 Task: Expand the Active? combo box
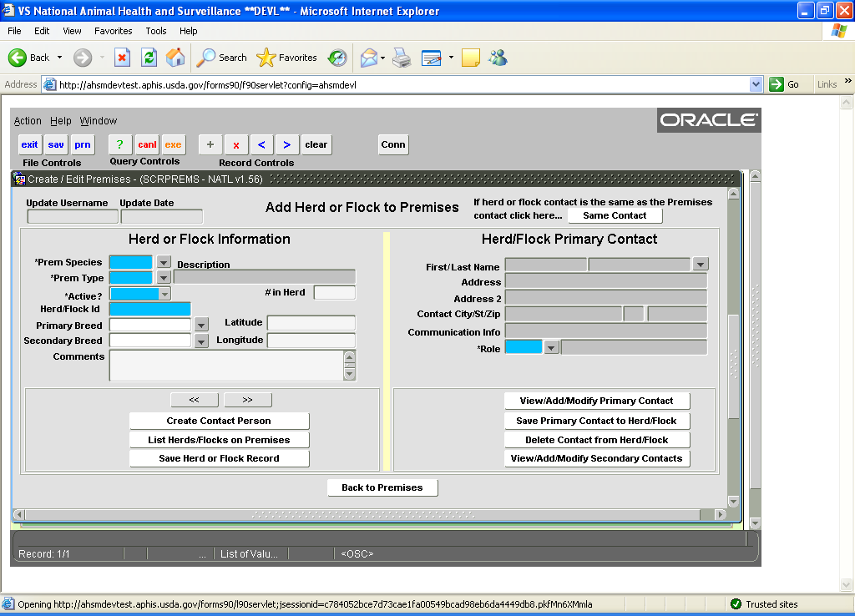[164, 294]
